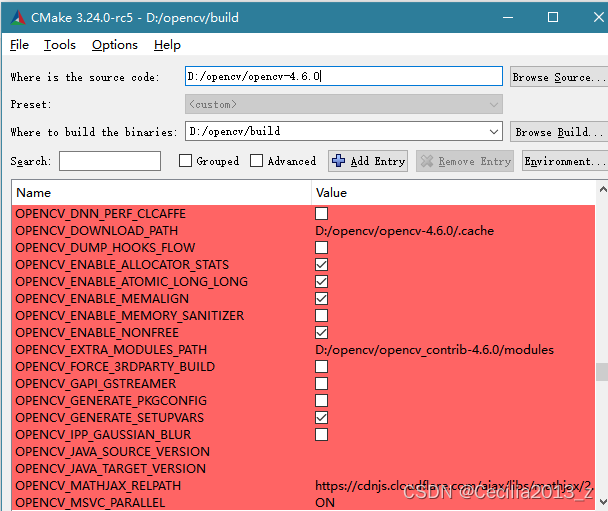The image size is (608, 511).
Task: Click the D:/opencv/opencv-4.6.0/.cache value
Action: coord(404,231)
